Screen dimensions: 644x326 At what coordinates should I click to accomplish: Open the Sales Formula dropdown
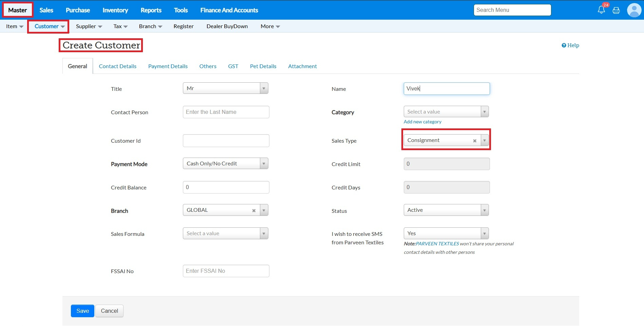264,233
